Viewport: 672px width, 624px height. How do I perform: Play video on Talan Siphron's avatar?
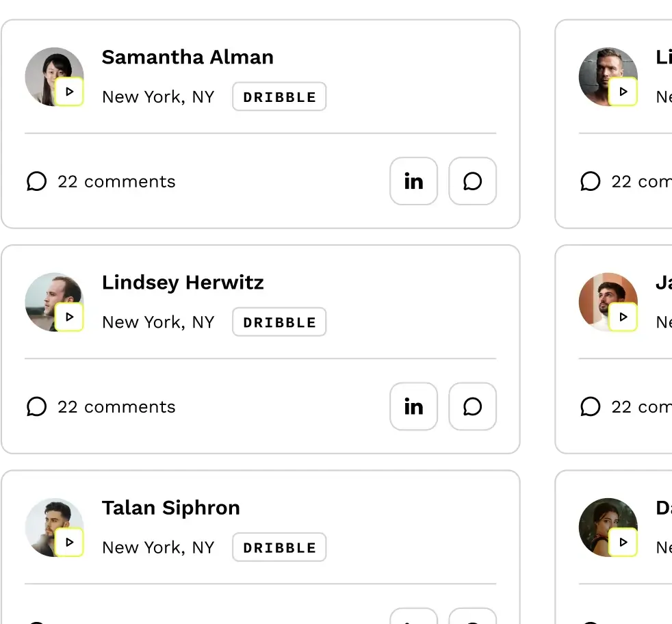[x=69, y=543]
